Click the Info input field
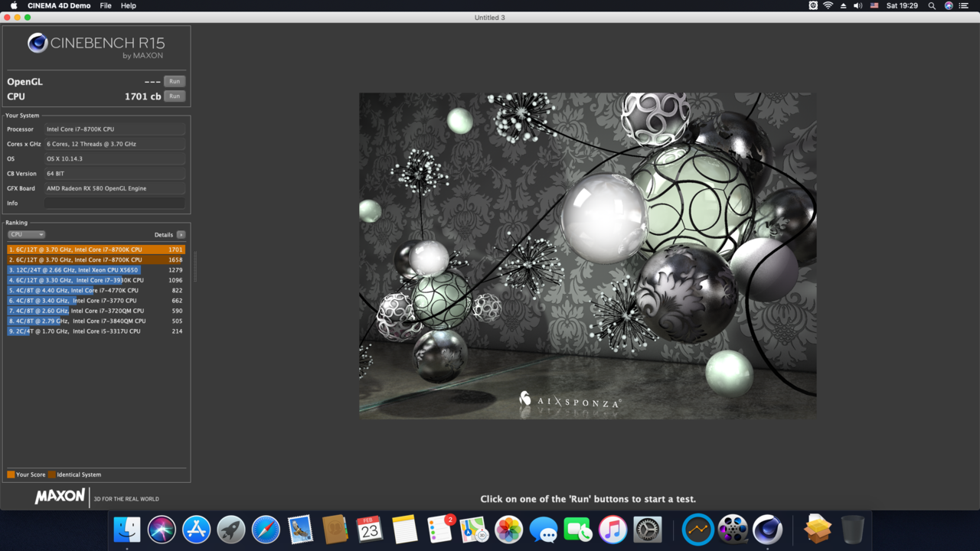Image resolution: width=980 pixels, height=551 pixels. [x=115, y=203]
